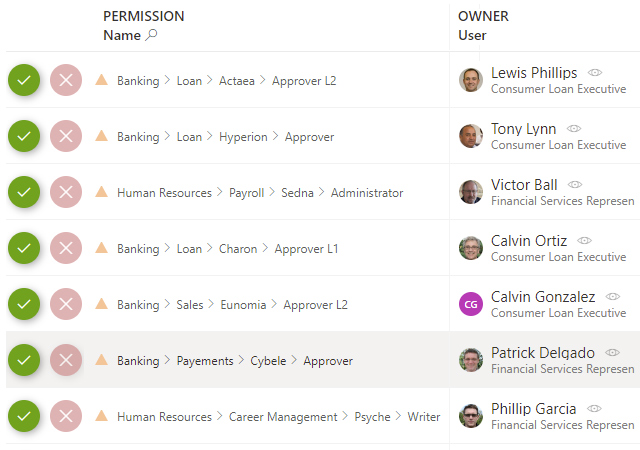Reject the Charon Approver L1 permission
This screenshot has height=450, width=640.
66,248
